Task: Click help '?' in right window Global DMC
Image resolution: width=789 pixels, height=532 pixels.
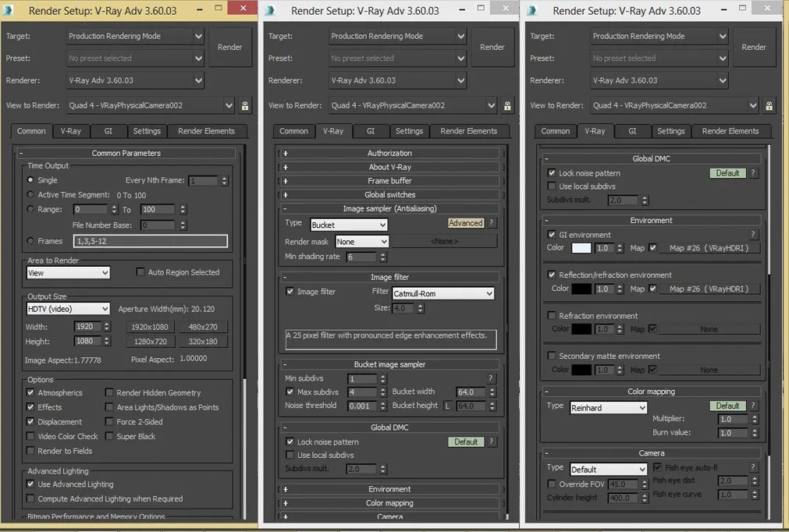Action: click(x=753, y=173)
